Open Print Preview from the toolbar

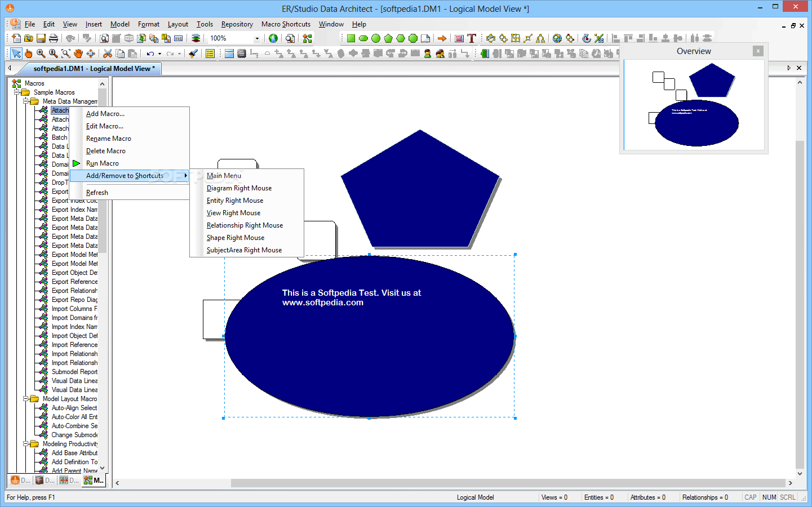click(x=104, y=38)
